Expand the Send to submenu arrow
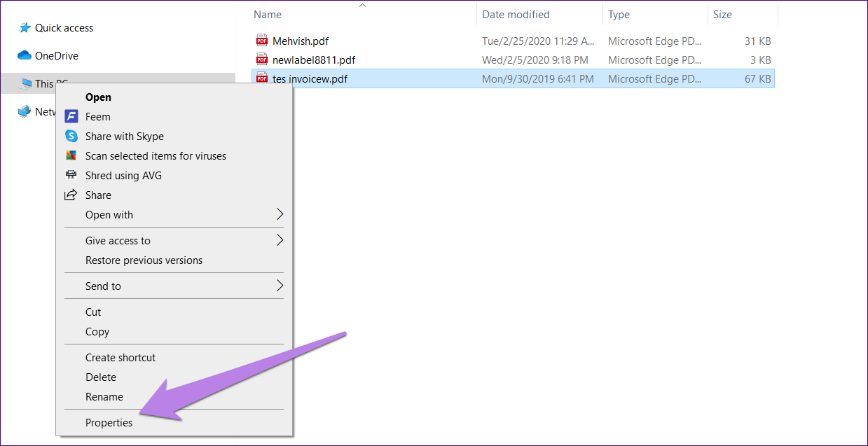This screenshot has width=868, height=446. click(x=280, y=286)
